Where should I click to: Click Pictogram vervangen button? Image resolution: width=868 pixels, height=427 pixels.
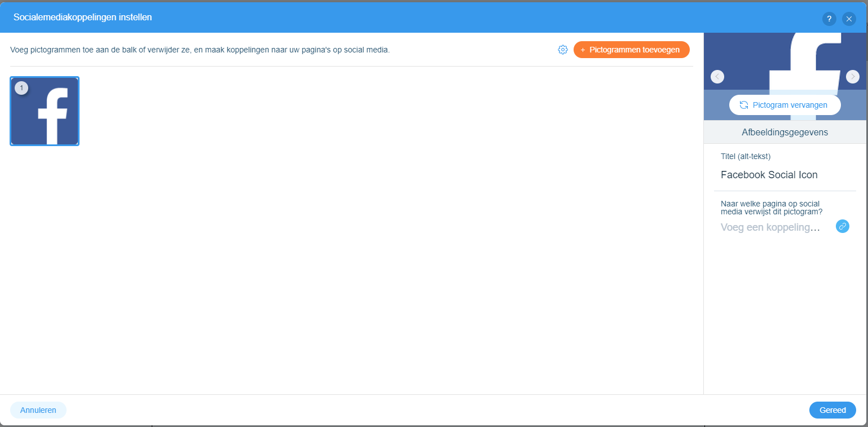click(x=785, y=105)
